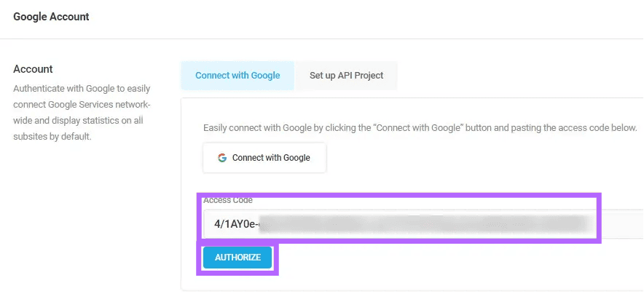Click the Google Account page heading

tap(51, 17)
